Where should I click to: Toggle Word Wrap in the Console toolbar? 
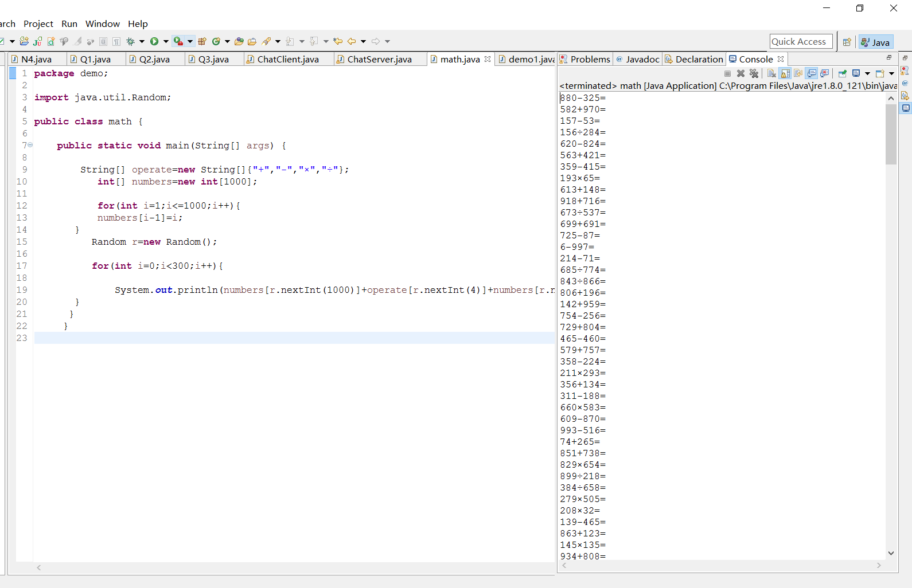coord(798,73)
